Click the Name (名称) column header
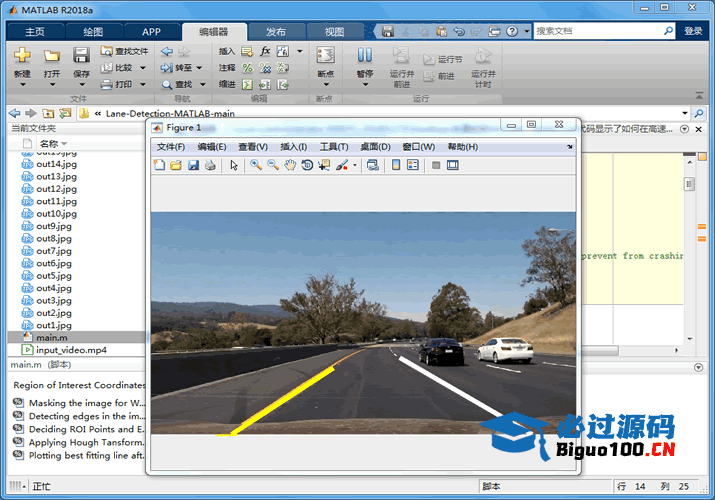The width and height of the screenshot is (715, 500). (x=53, y=144)
